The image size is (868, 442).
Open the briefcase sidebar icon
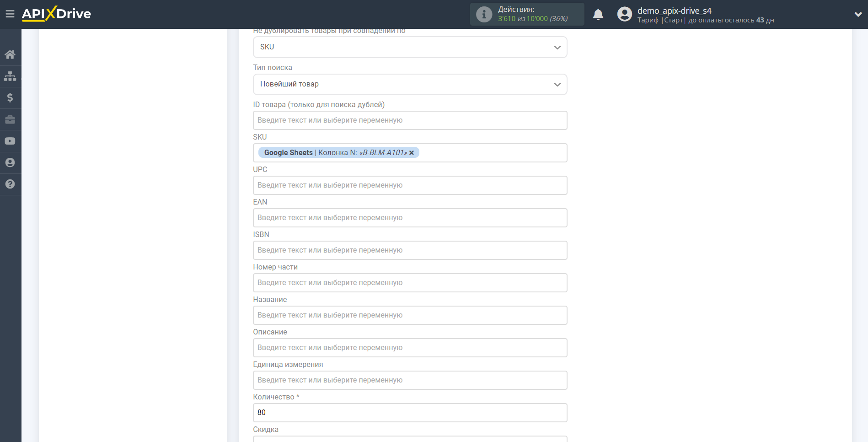tap(10, 119)
